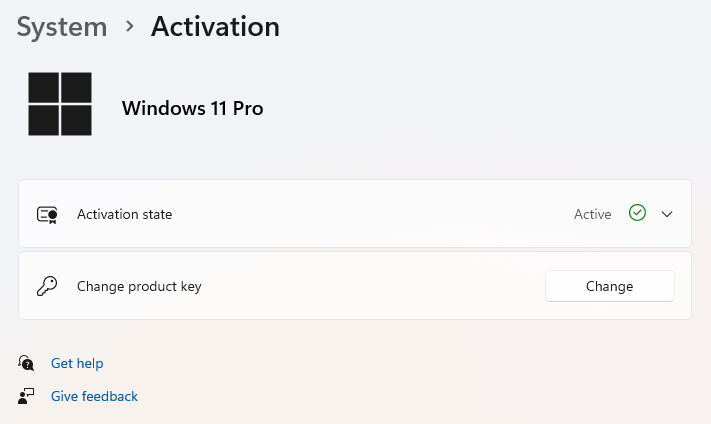Click the Active status text
Screen dimensions: 711x424
point(592,214)
